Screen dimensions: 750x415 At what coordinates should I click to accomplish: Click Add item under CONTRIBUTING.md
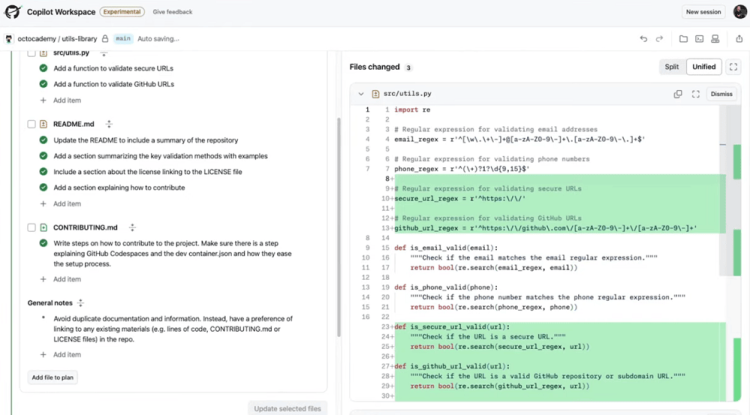click(x=61, y=279)
